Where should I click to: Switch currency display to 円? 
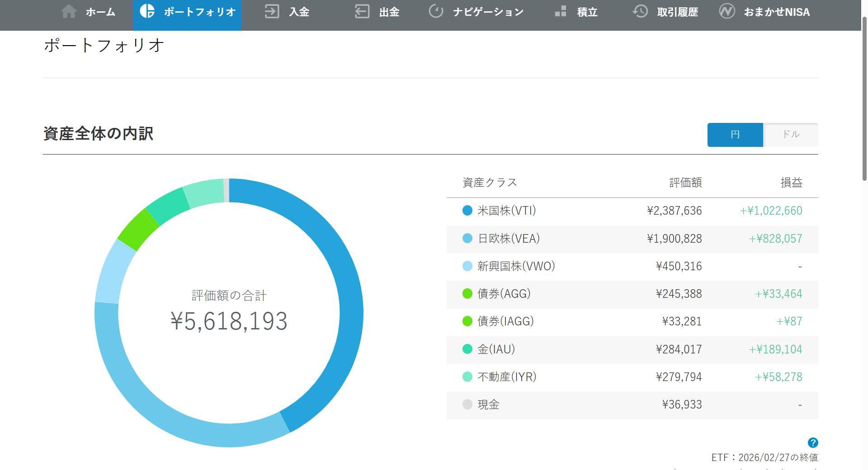(735, 134)
